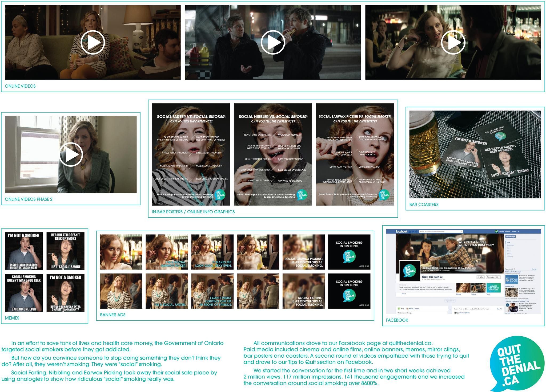Click the 'BAR COASTERS' label
This screenshot has width=546, height=392.
pos(424,205)
